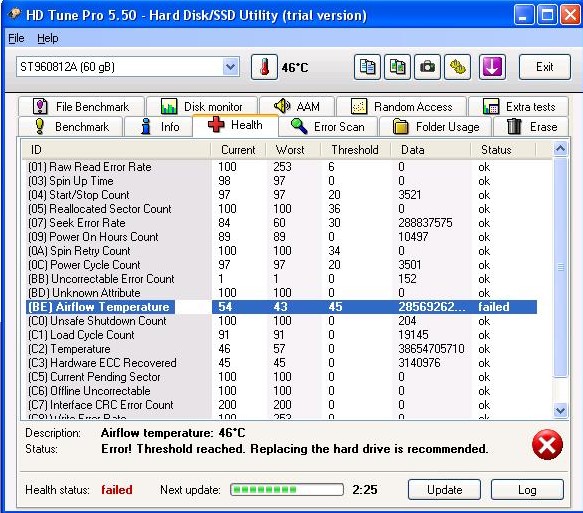
Task: Open the File menu
Action: [x=16, y=38]
